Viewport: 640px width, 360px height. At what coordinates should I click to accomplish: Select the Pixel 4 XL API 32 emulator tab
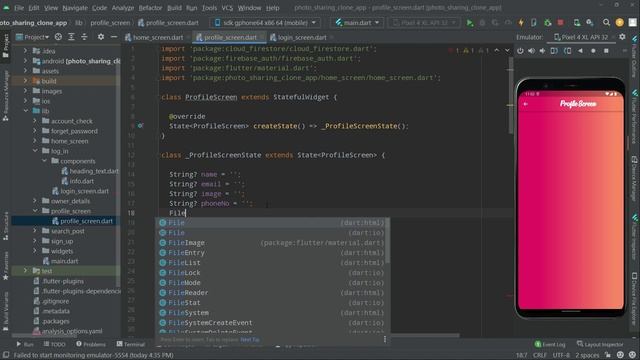(x=582, y=37)
